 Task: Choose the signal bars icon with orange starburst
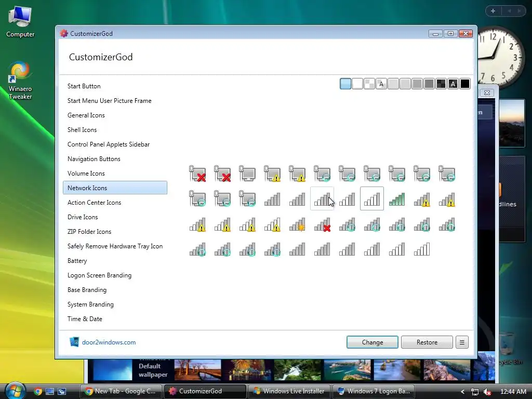[297, 224]
